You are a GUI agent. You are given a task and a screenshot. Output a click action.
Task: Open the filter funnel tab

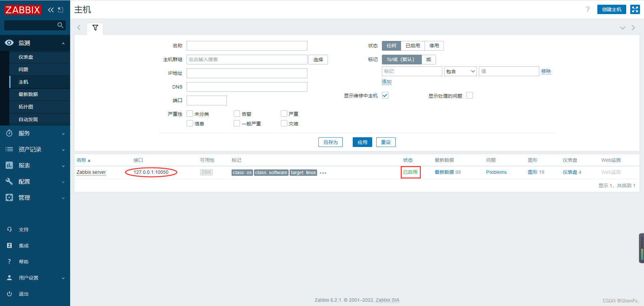coord(95,28)
